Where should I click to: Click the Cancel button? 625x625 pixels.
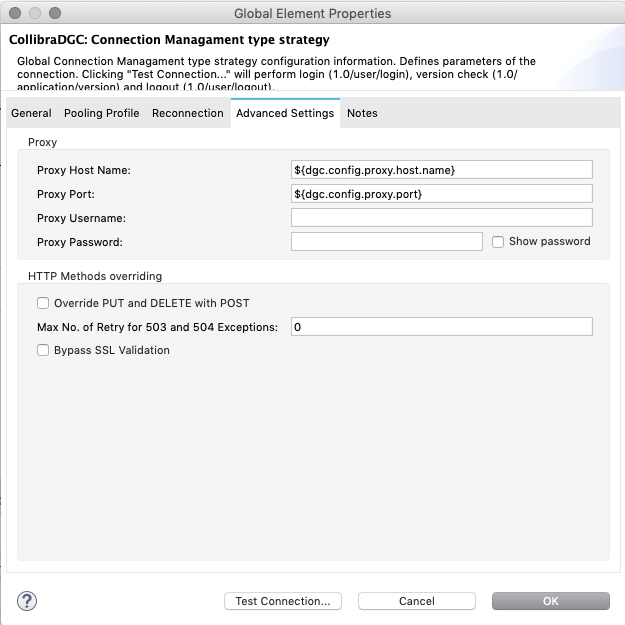(x=416, y=601)
